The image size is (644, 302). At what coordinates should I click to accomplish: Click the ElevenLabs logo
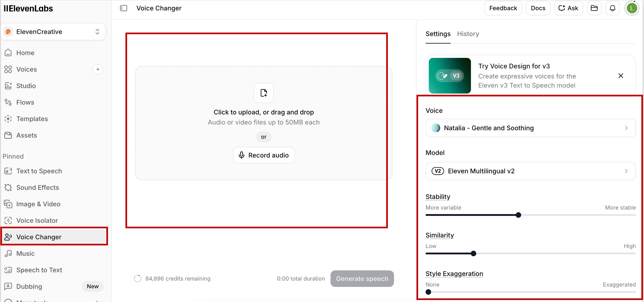point(28,9)
